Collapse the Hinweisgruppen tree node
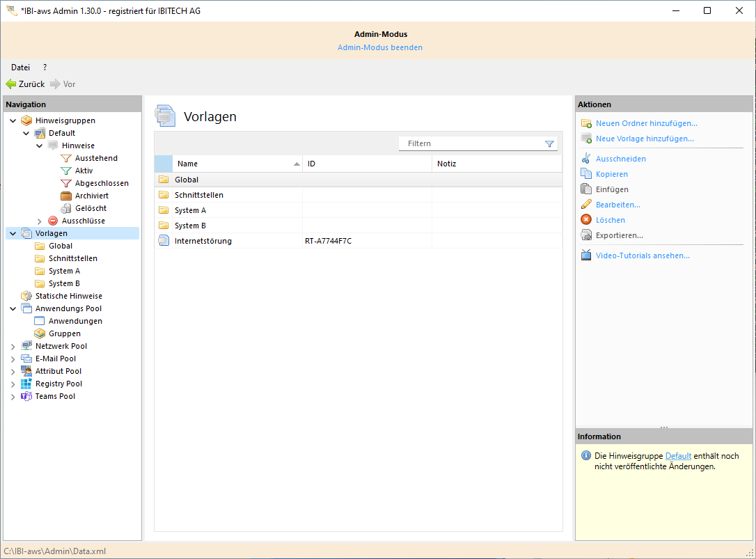Viewport: 756px width, 559px height. [13, 120]
